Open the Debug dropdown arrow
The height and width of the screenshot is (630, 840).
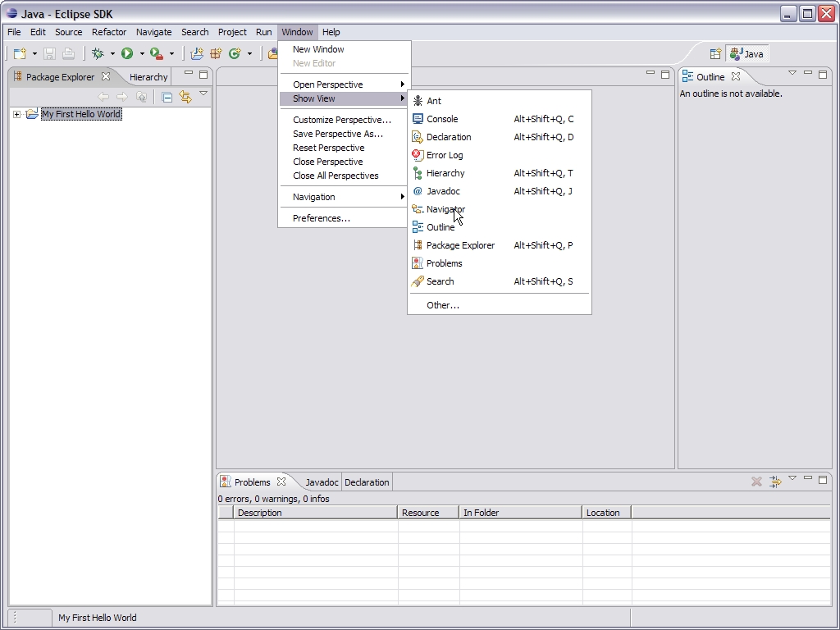pos(112,53)
